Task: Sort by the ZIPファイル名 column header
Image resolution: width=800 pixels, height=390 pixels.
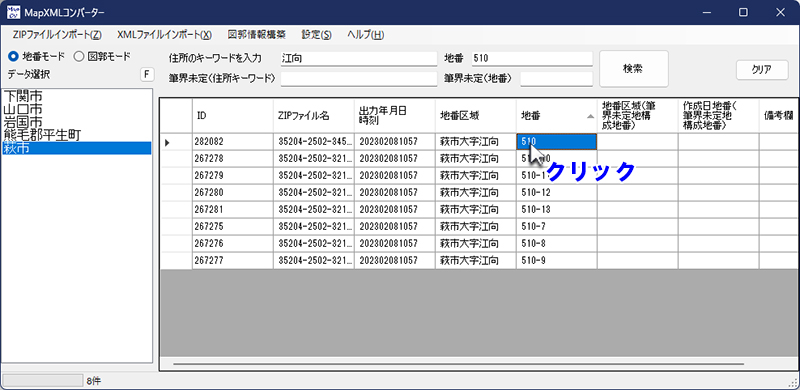Action: [x=314, y=116]
